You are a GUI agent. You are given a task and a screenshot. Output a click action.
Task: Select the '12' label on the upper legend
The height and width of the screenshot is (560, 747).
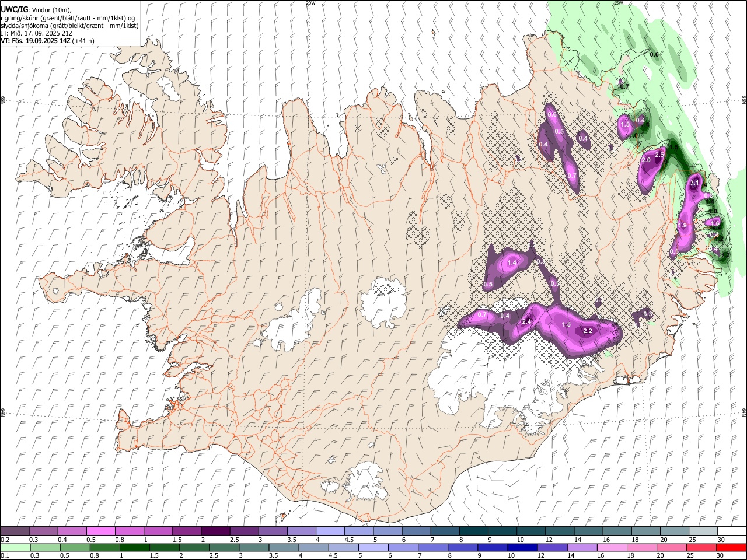549,540
